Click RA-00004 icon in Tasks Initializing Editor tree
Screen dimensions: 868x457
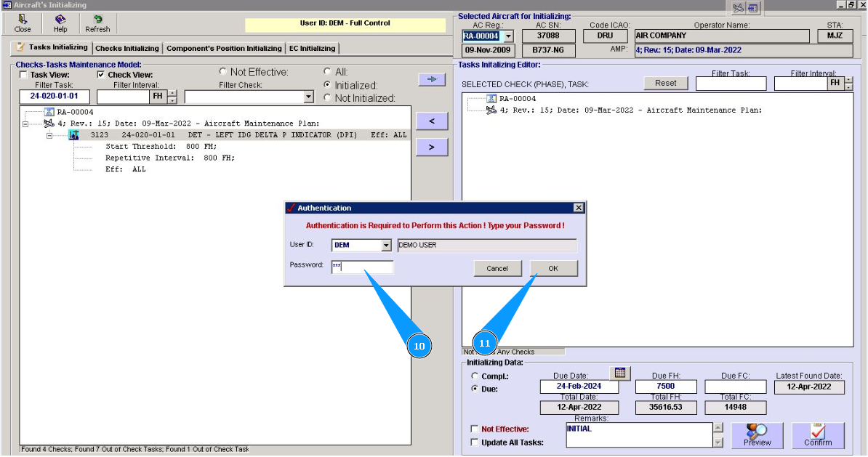(491, 99)
